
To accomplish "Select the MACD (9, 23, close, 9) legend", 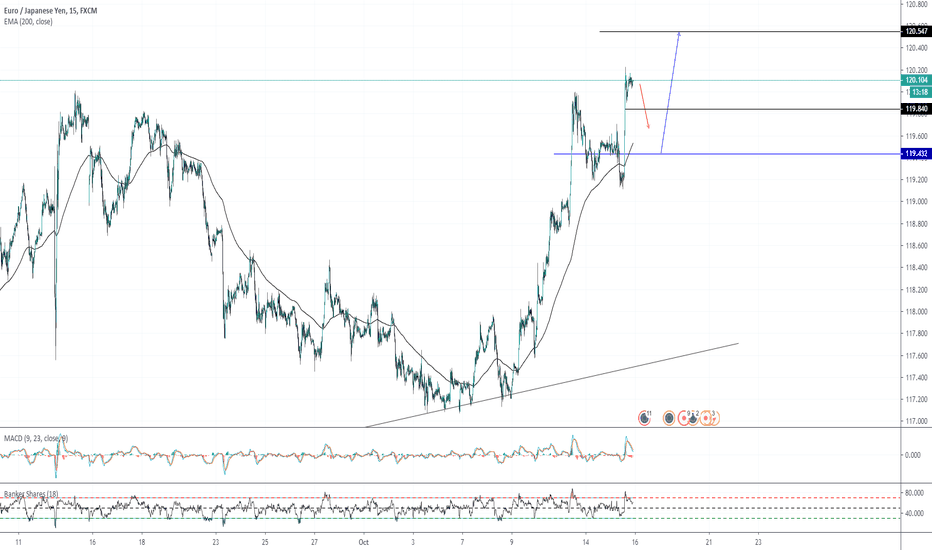I will click(x=36, y=438).
